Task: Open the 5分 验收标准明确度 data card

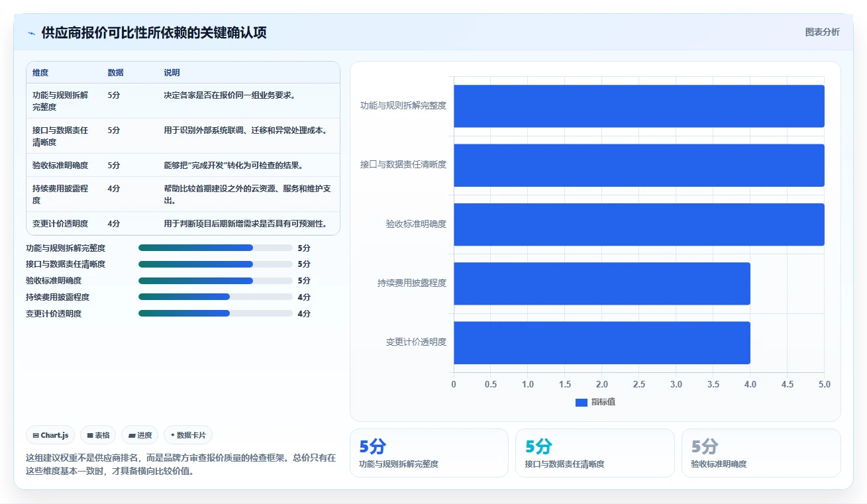Action: click(761, 453)
